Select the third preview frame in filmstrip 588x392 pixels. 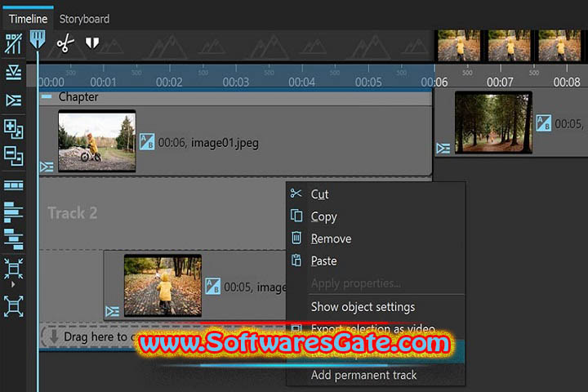pos(559,46)
